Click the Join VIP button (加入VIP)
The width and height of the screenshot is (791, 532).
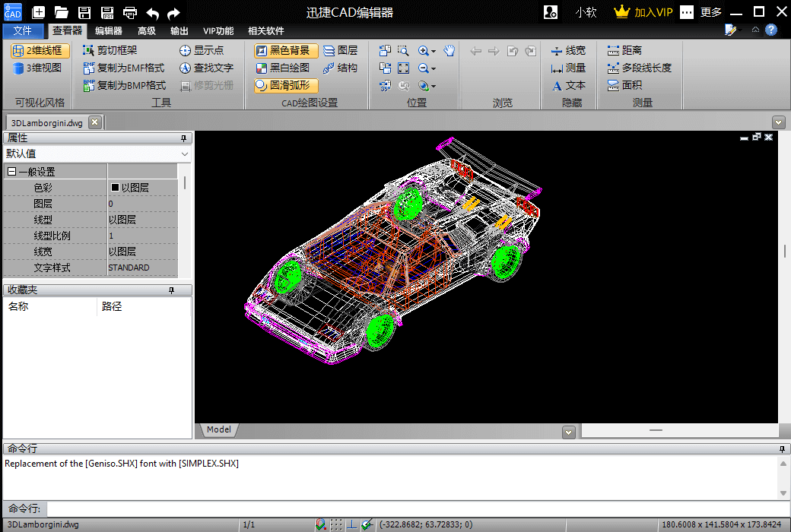(x=643, y=12)
